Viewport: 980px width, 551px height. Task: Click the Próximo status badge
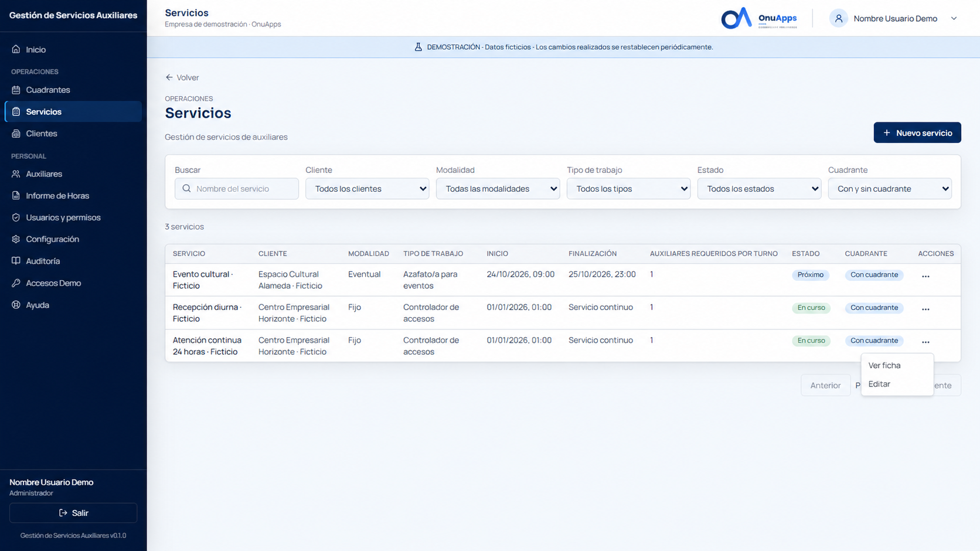811,275
